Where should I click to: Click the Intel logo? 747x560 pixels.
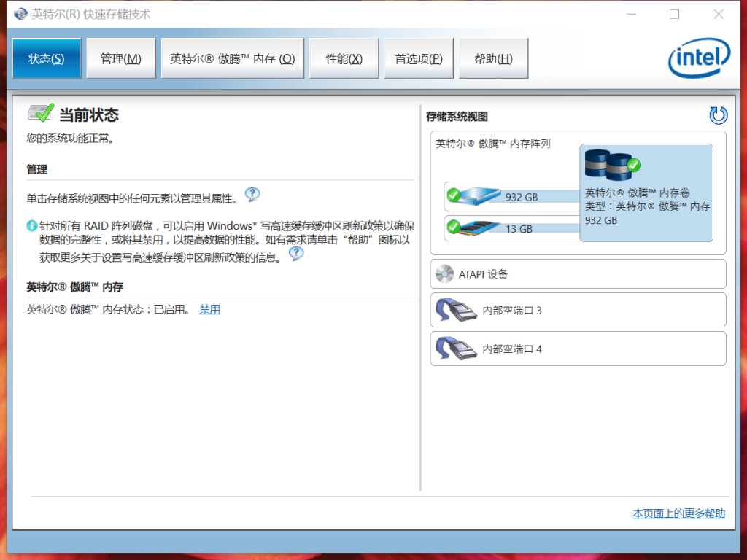point(699,60)
